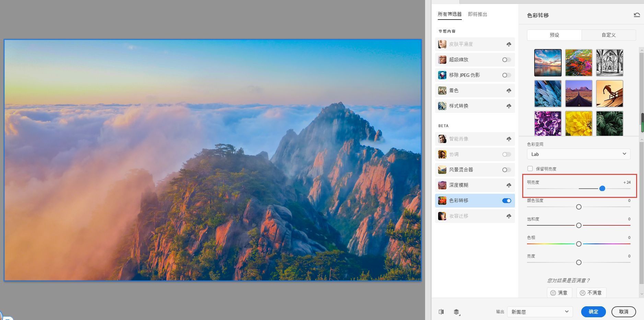Click the split-view preview icon at bottom left
The width and height of the screenshot is (644, 320).
point(441,311)
